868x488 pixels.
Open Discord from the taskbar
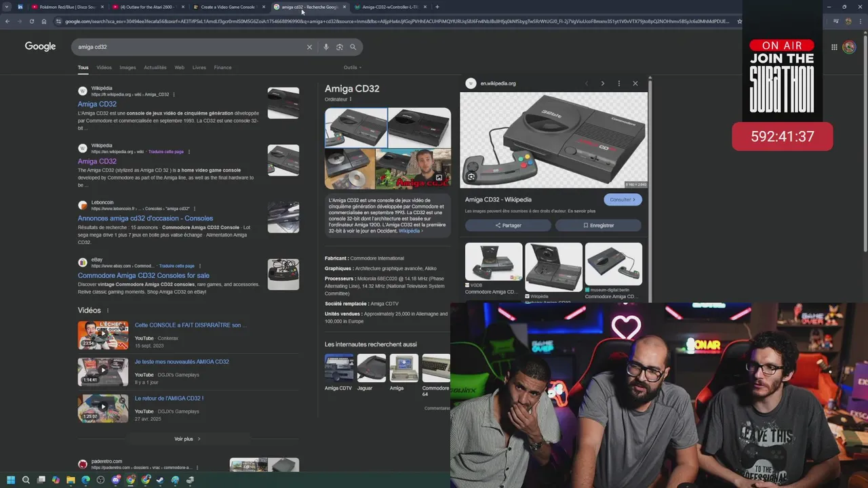(x=116, y=480)
